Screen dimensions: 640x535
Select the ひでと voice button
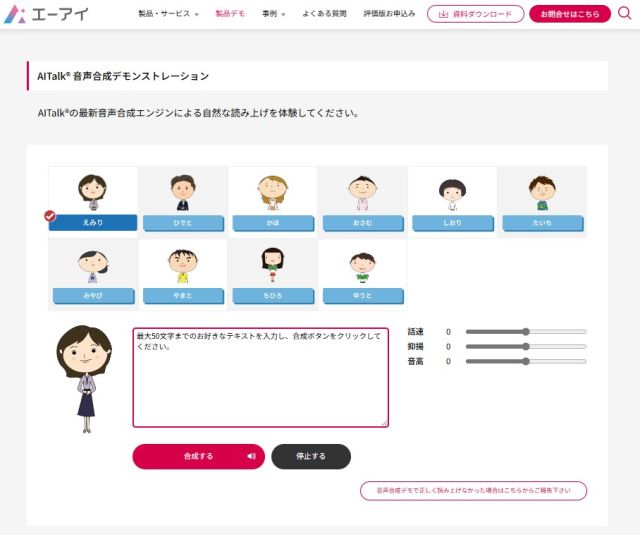pos(183,223)
